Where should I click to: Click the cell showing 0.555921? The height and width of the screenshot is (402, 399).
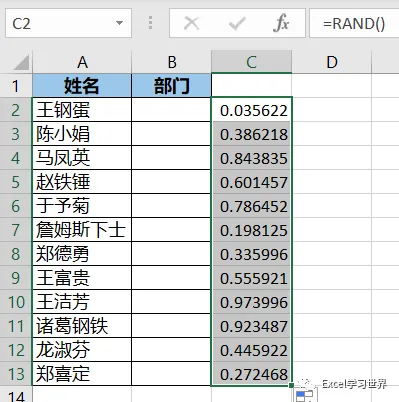252,278
